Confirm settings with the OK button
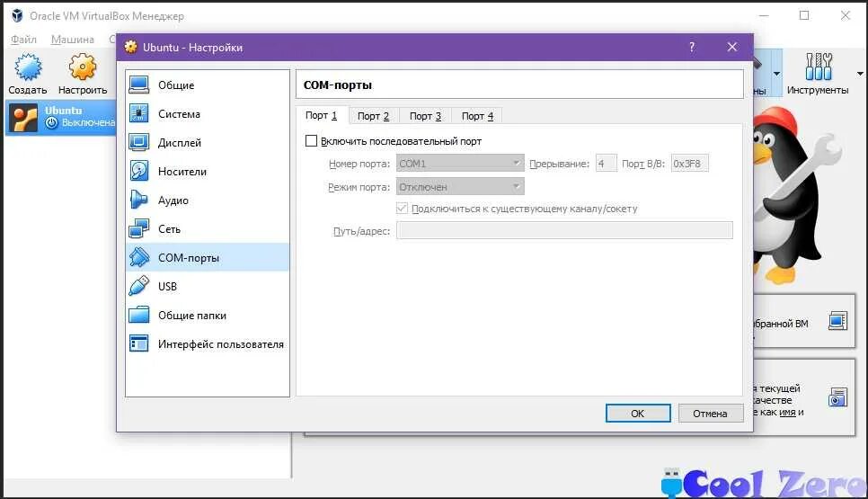Image resolution: width=868 pixels, height=499 pixels. 638,414
